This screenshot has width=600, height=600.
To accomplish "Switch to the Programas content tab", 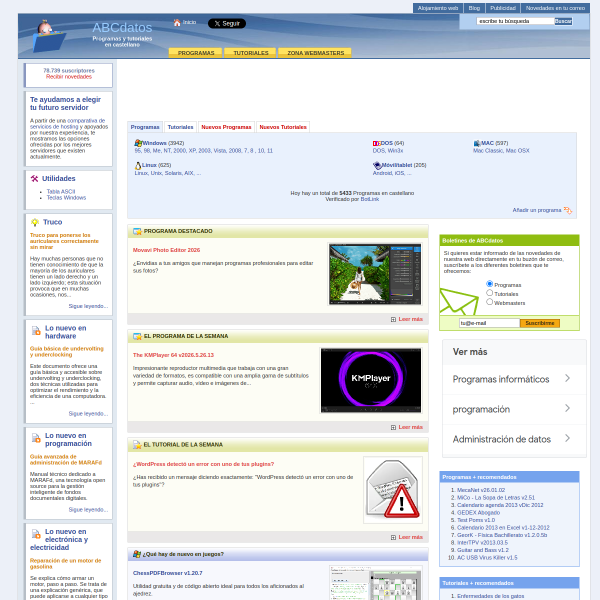I will pyautogui.click(x=145, y=127).
